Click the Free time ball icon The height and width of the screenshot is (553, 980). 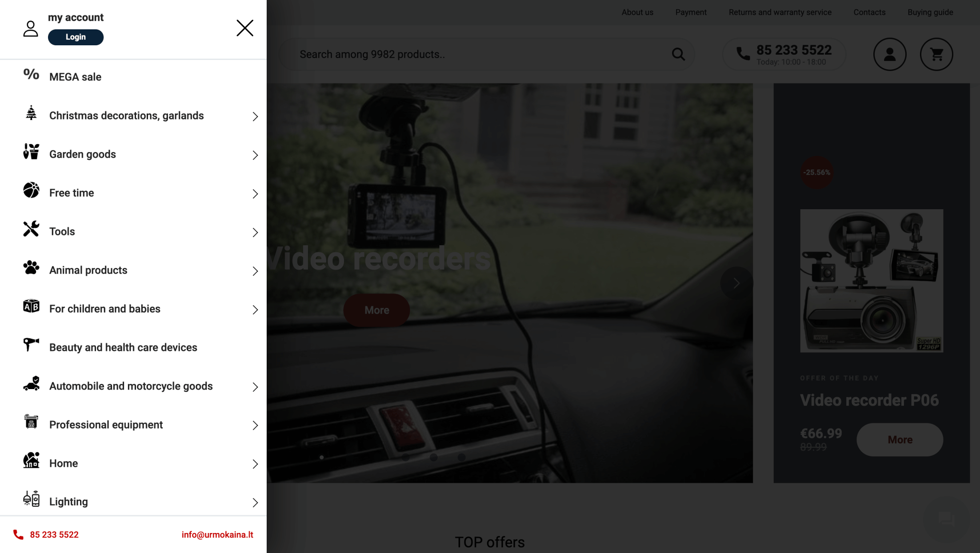point(31,190)
